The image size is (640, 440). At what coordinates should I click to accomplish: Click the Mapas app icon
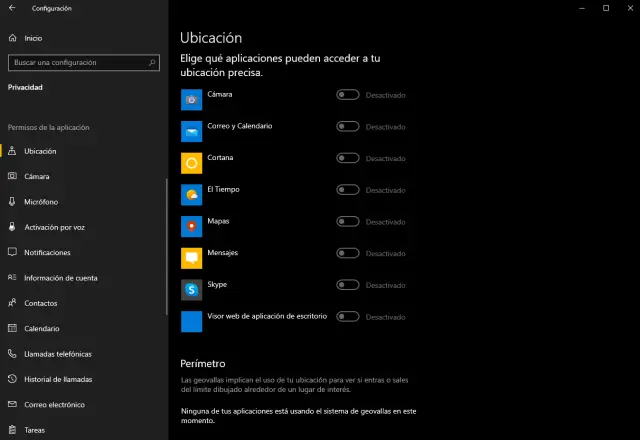point(191,226)
